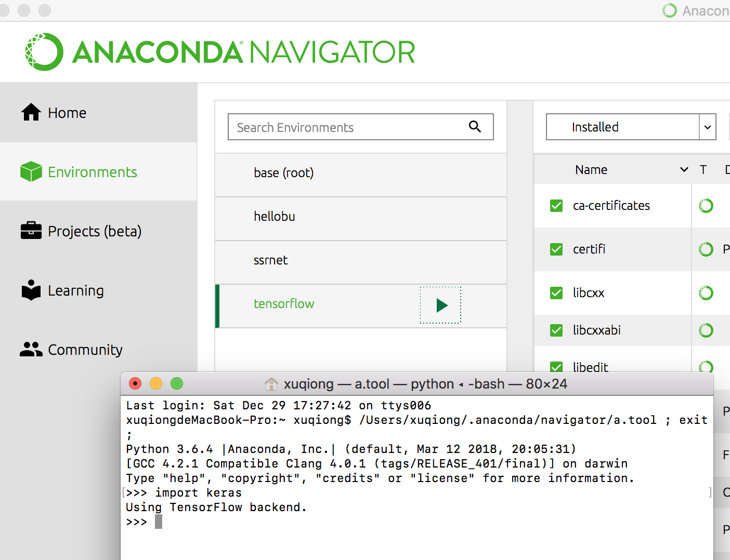
Task: Click the terminal title home folder icon
Action: click(x=271, y=384)
